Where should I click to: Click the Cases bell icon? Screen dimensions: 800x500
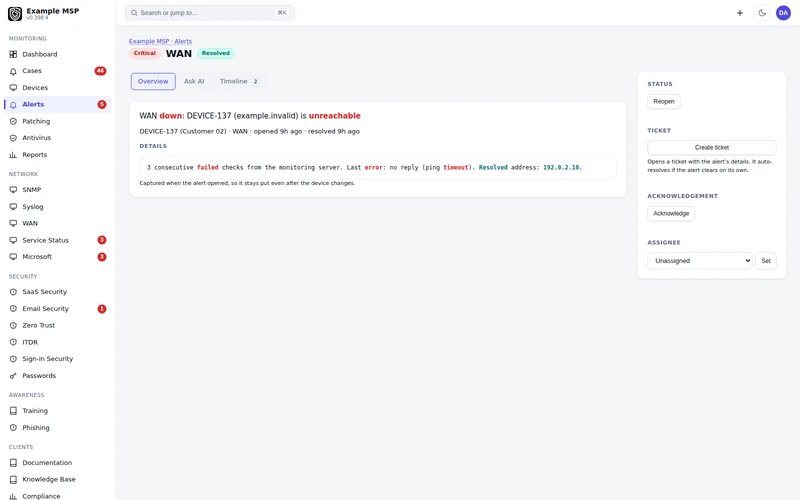13,71
